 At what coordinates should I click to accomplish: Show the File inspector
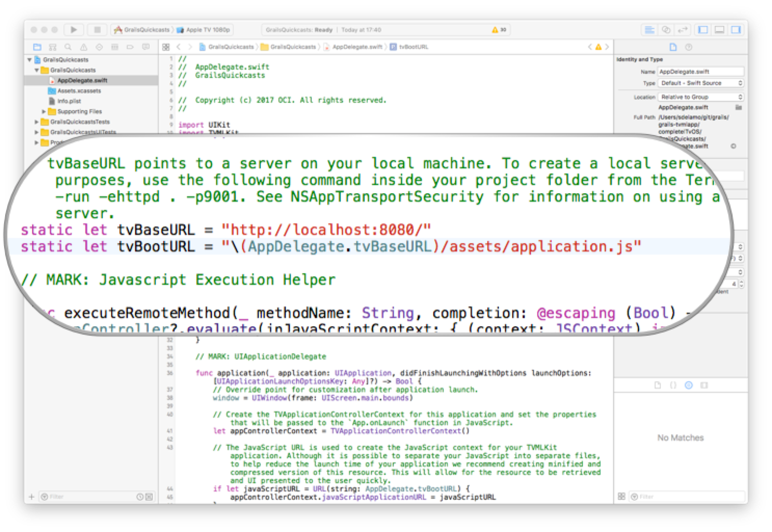pos(673,47)
